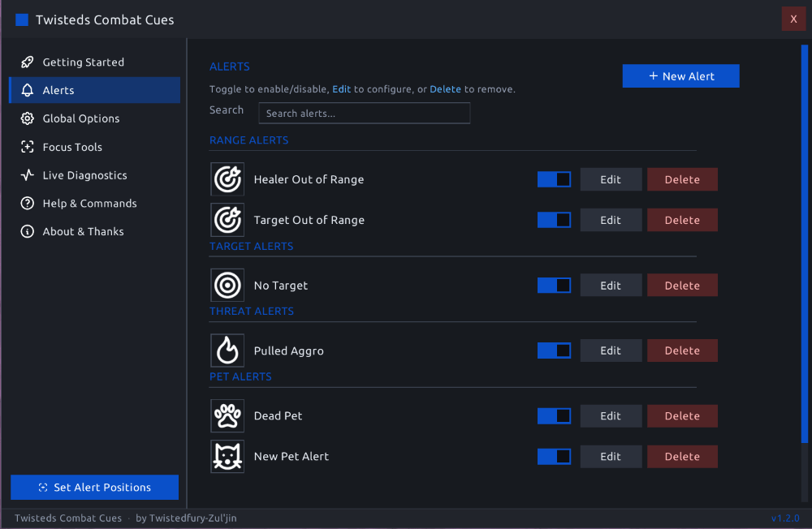The height and width of the screenshot is (529, 812).
Task: Click the 'Pulled Aggro' alert name
Action: 288,351
